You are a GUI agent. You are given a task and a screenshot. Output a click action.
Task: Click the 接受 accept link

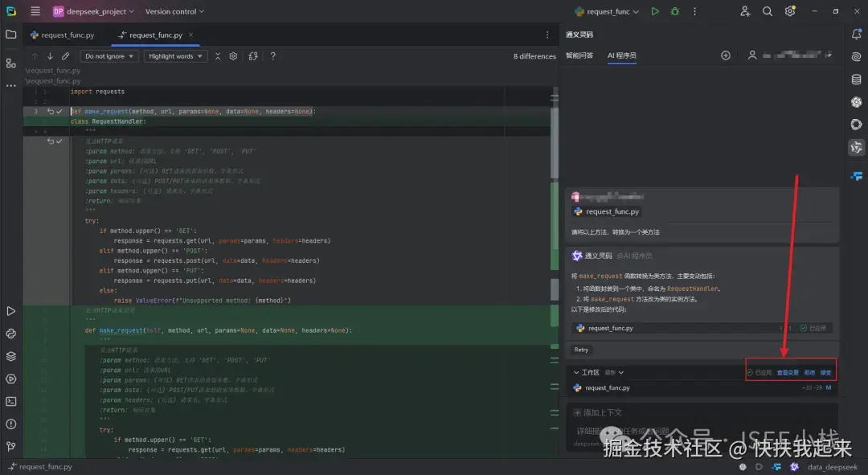coord(826,373)
